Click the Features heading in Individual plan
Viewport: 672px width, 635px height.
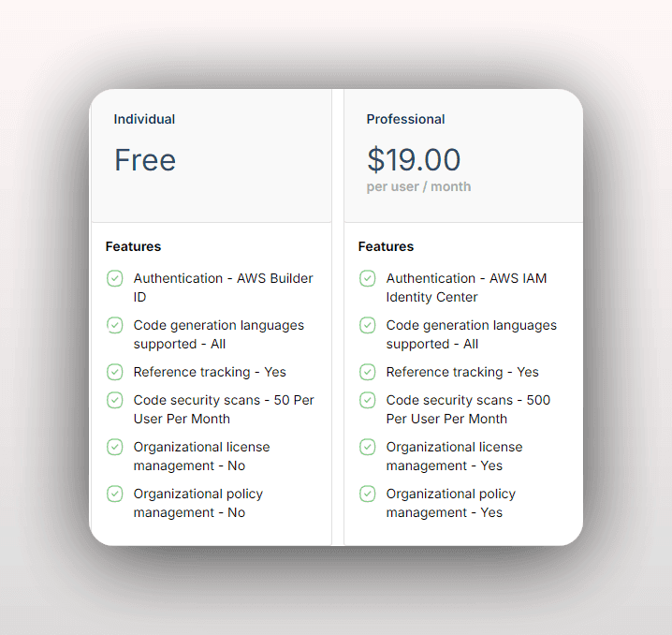click(x=133, y=246)
